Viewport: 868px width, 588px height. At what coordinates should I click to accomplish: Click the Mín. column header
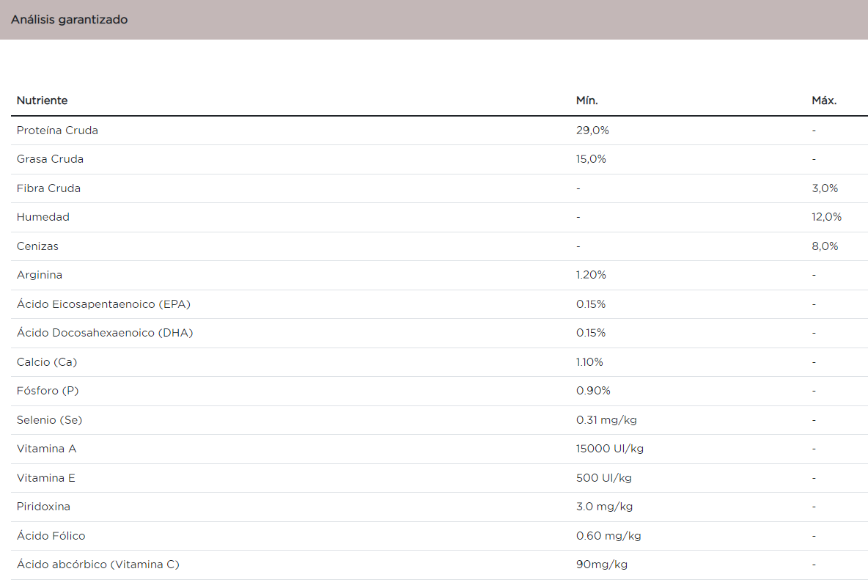(x=586, y=100)
